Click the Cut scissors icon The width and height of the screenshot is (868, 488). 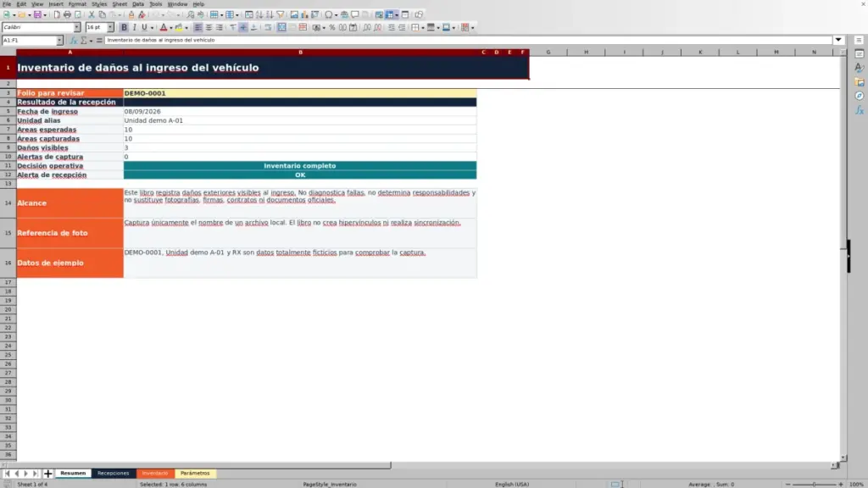tap(92, 14)
